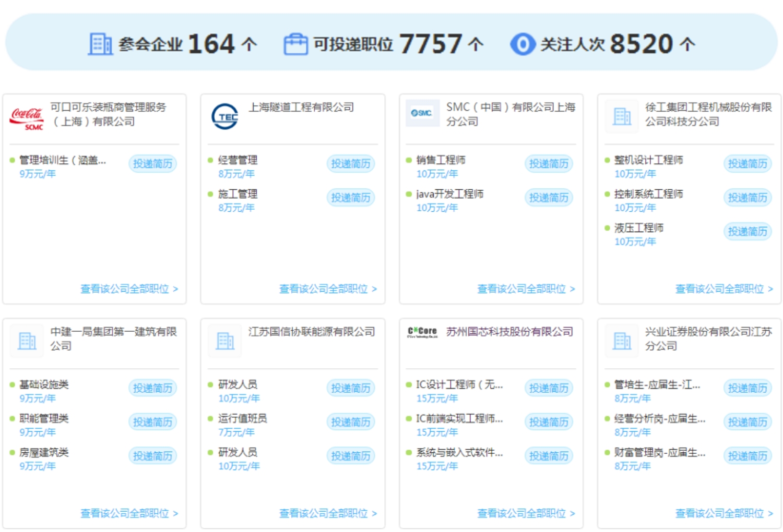Image resolution: width=783 pixels, height=532 pixels.
Task: View all jobs at 上海隧道工程有限公司
Action: pos(327,289)
